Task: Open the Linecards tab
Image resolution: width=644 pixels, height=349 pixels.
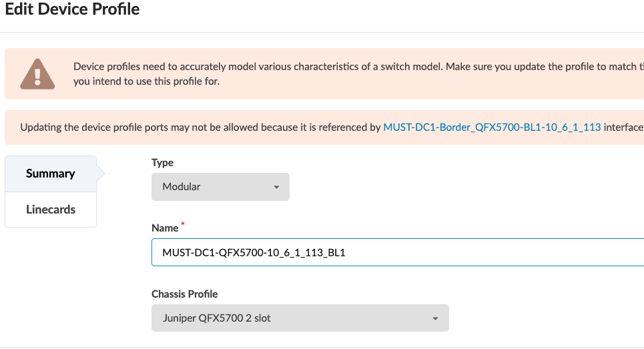Action: tap(50, 210)
